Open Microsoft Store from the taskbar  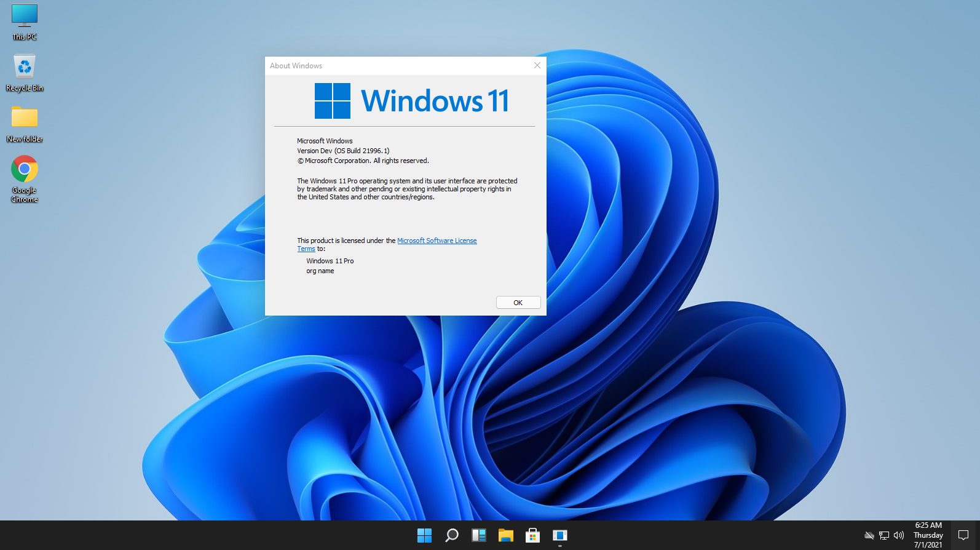coord(532,535)
